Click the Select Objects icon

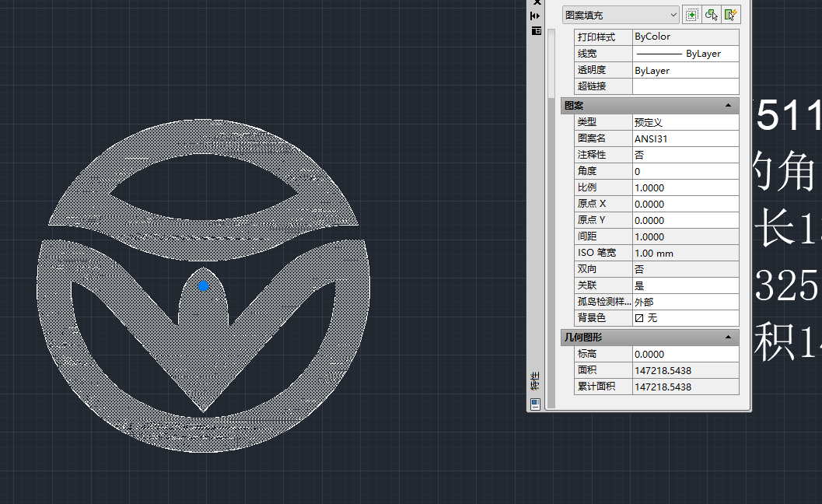point(712,16)
